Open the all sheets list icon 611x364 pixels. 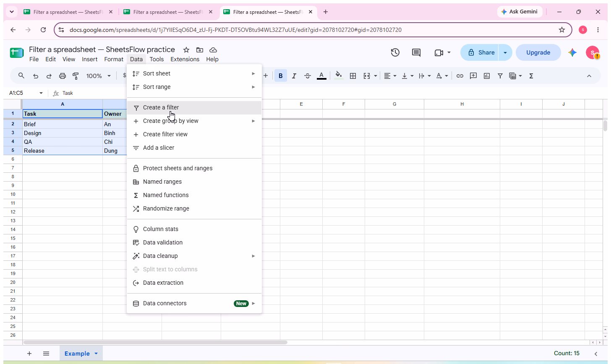[46, 354]
